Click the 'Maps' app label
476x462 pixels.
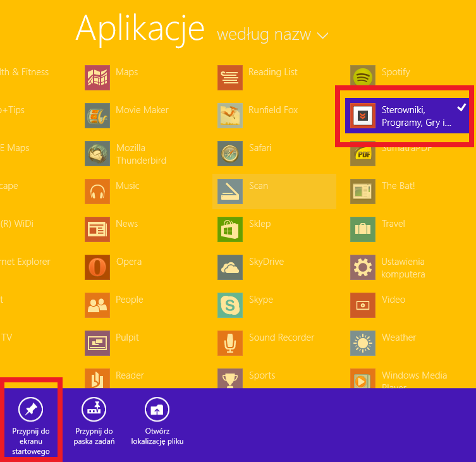pos(126,72)
